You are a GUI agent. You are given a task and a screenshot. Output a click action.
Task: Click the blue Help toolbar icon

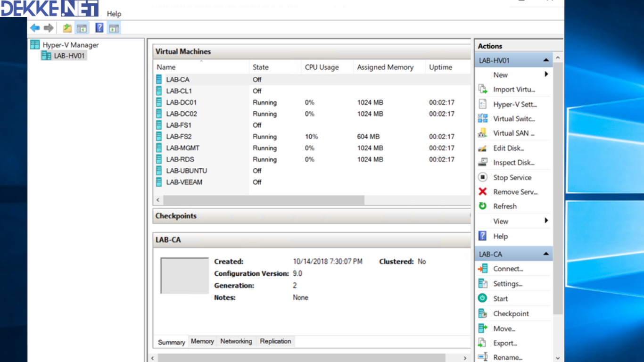(99, 28)
